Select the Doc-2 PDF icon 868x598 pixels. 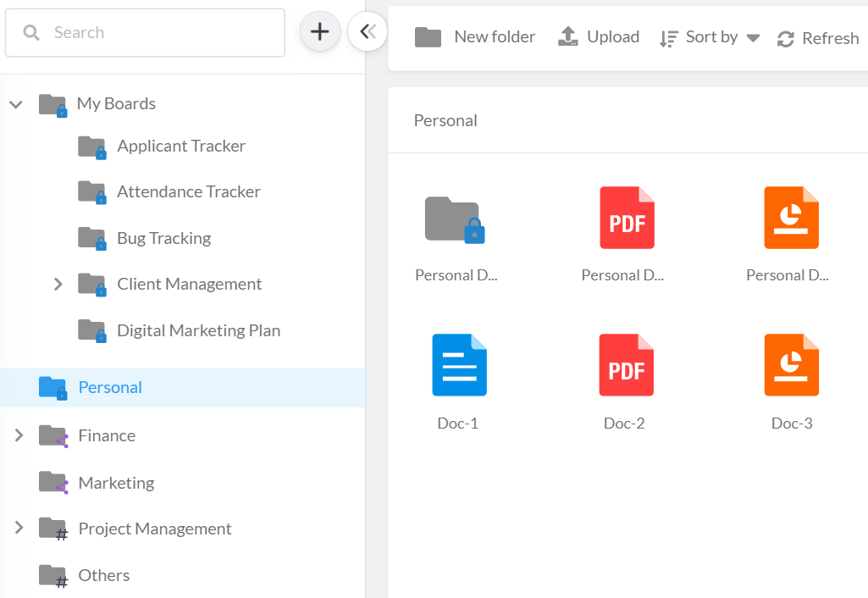click(626, 365)
